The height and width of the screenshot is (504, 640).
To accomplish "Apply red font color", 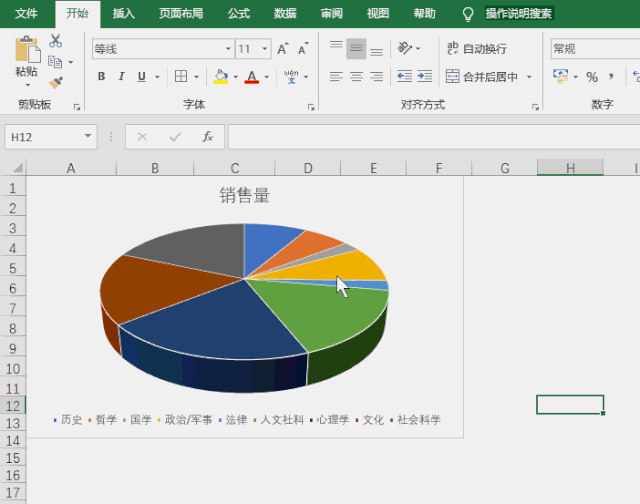I will pos(252,76).
